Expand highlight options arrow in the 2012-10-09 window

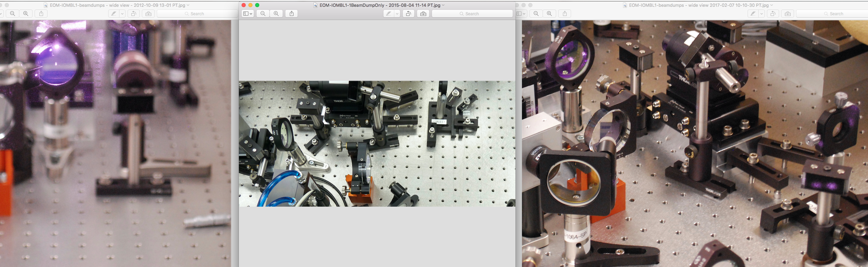pos(122,14)
